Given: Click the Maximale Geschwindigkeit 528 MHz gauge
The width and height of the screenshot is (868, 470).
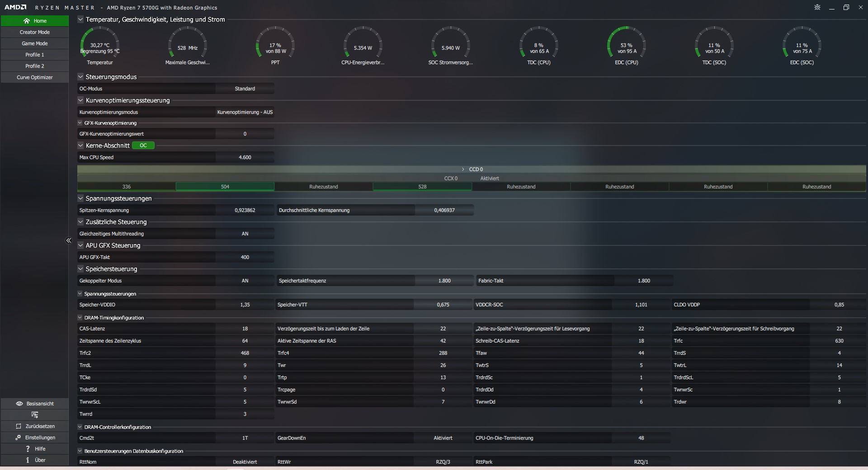Looking at the screenshot, I should click(188, 46).
